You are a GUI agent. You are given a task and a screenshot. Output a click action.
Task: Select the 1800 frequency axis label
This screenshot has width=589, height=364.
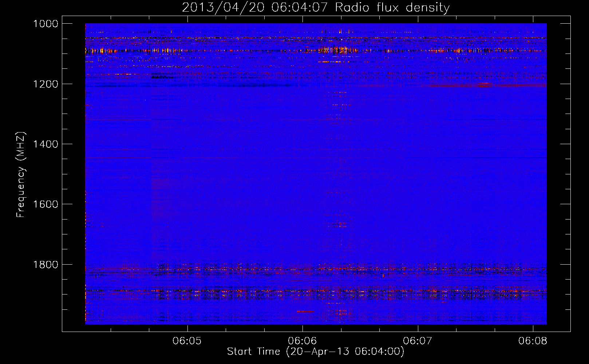(x=46, y=265)
